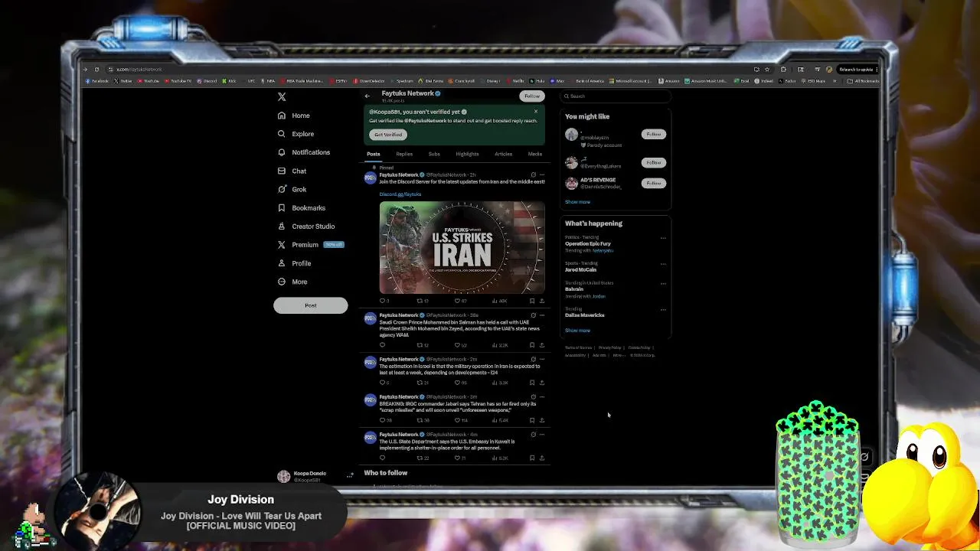Screen dimensions: 980x551
Task: Bookmark the estimation in Israel post
Action: pos(532,383)
